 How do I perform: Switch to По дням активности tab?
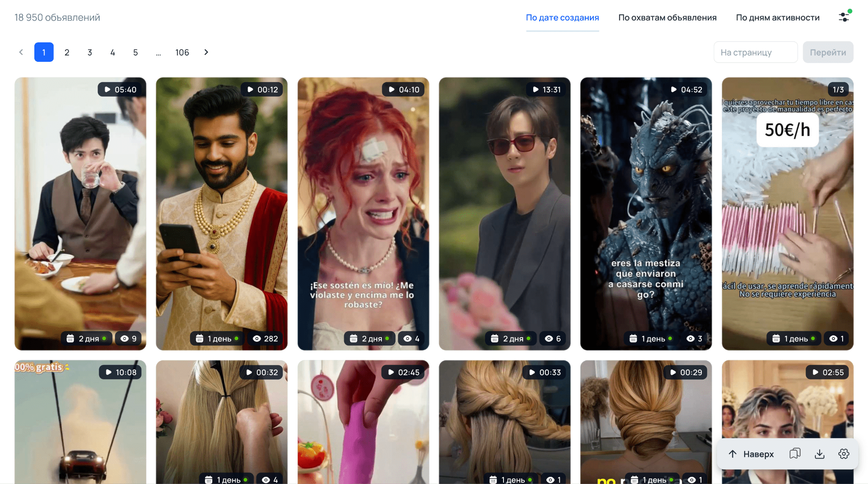coord(778,18)
